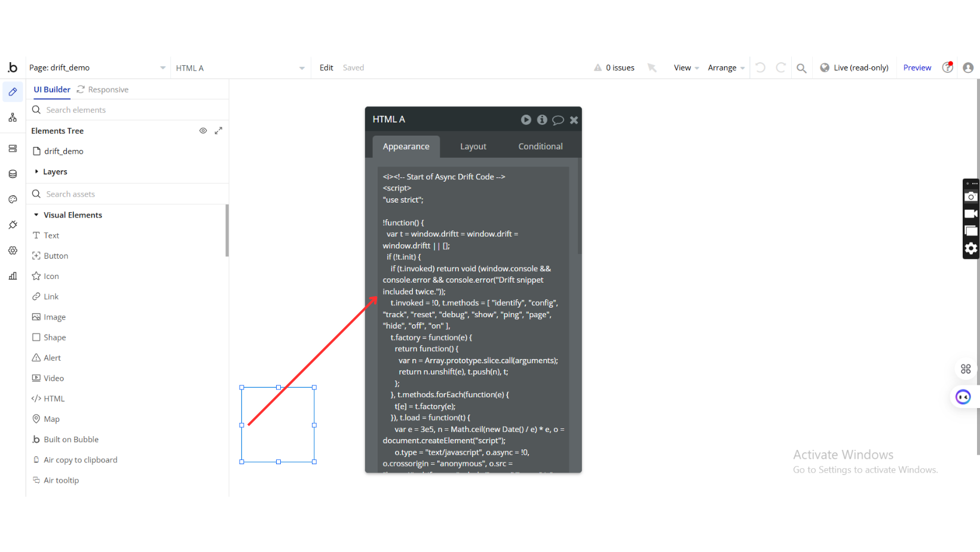Open the search magnifier in the top bar
The width and height of the screenshot is (980, 552).
(801, 68)
